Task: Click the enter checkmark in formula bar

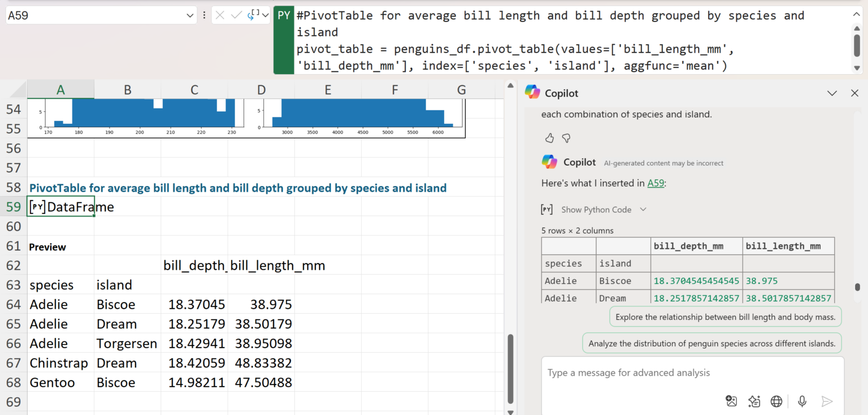Action: 237,15
